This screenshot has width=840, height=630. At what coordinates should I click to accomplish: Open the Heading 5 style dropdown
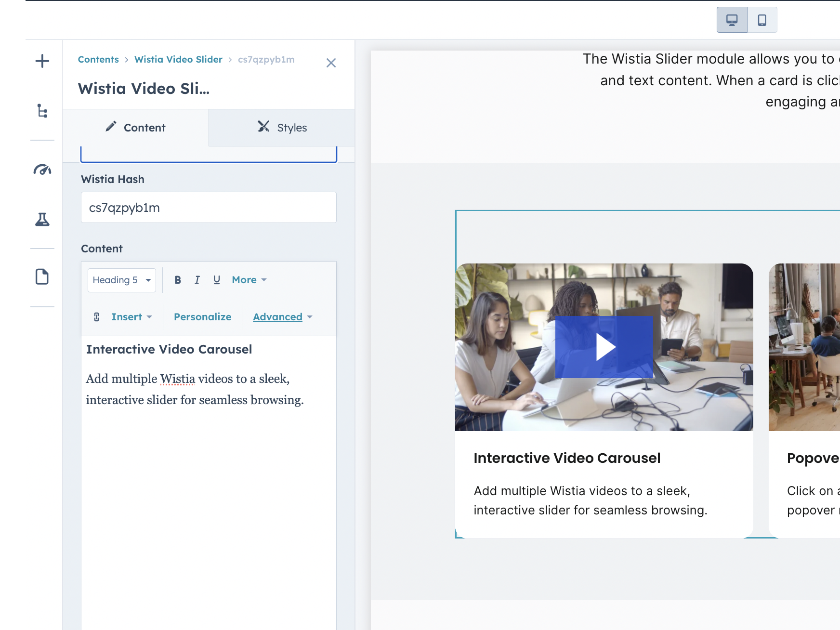[122, 280]
